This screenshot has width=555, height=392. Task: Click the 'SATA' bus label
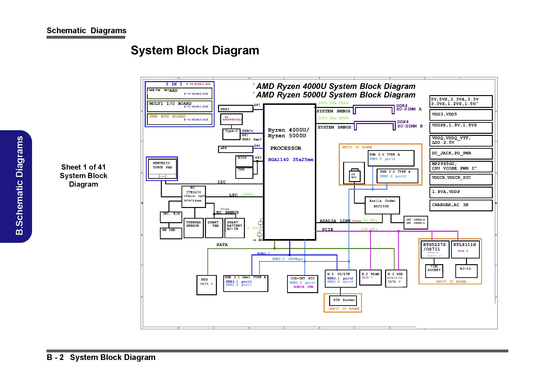[x=222, y=244]
